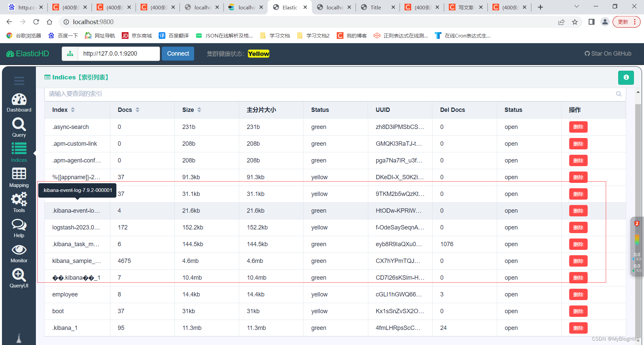Image resolution: width=644 pixels, height=345 pixels.
Task: Click the index search magnifier icon
Action: [619, 94]
